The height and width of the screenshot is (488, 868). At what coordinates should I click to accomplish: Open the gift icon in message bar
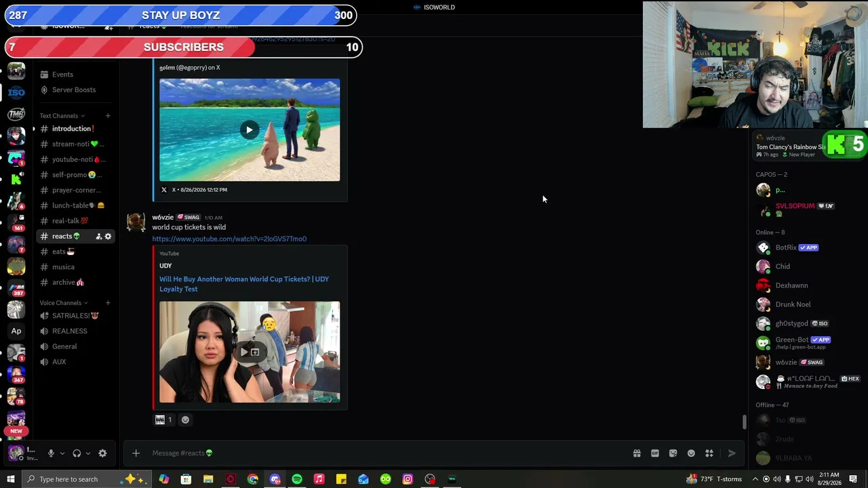(637, 453)
